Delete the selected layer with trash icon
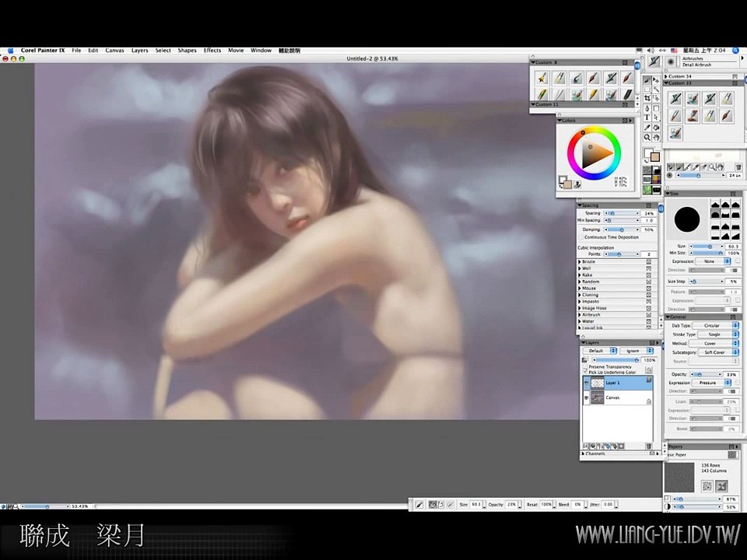The width and height of the screenshot is (747, 560). click(649, 446)
